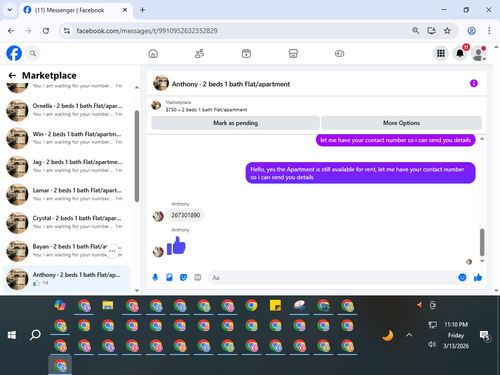This screenshot has height=375, width=500.
Task: Click chat scroll up arrow
Action: point(482,139)
